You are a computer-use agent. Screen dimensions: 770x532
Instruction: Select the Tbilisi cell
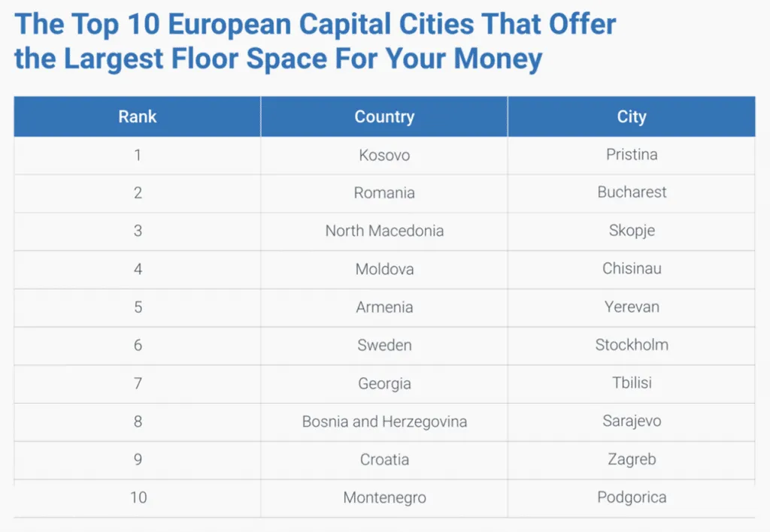coord(632,384)
